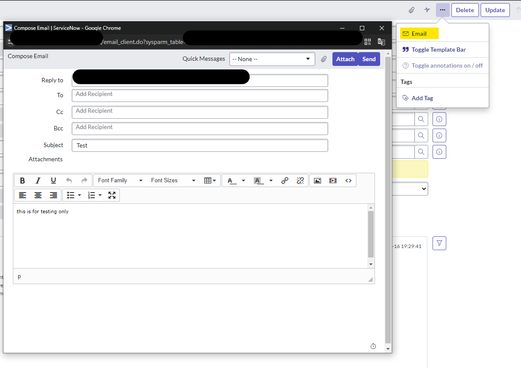Insert a video into the email body

point(333,181)
